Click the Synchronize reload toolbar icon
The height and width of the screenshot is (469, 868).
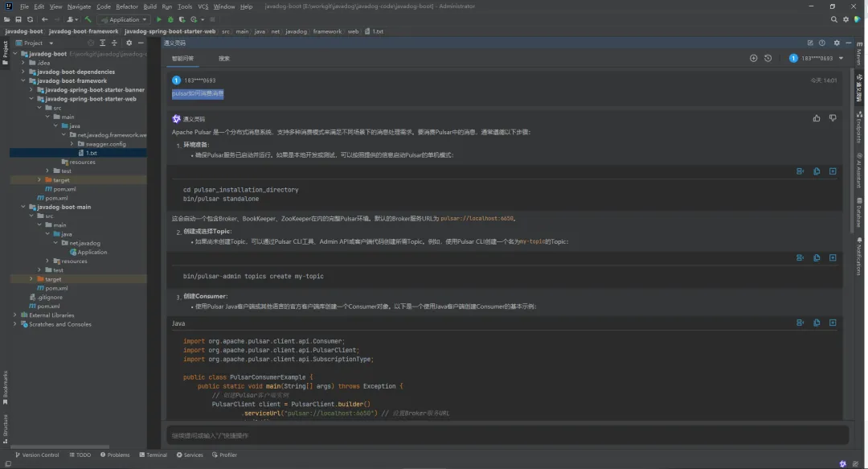coord(30,19)
